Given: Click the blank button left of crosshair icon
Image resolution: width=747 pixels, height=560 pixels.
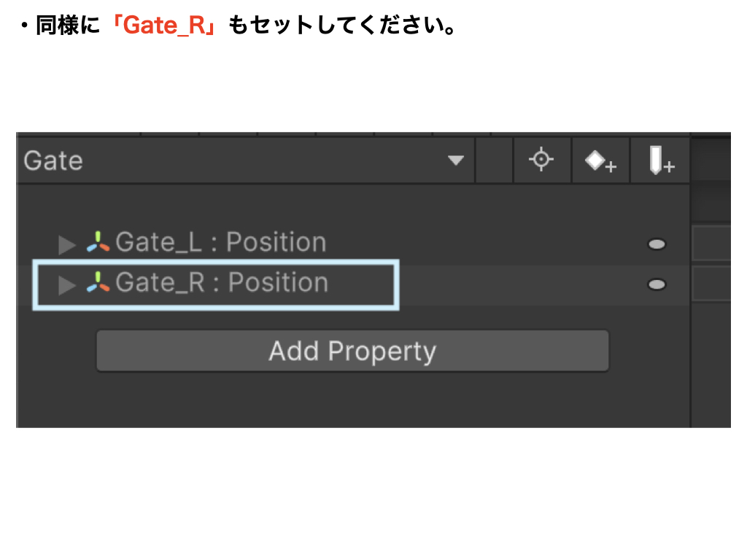Looking at the screenshot, I should point(494,160).
